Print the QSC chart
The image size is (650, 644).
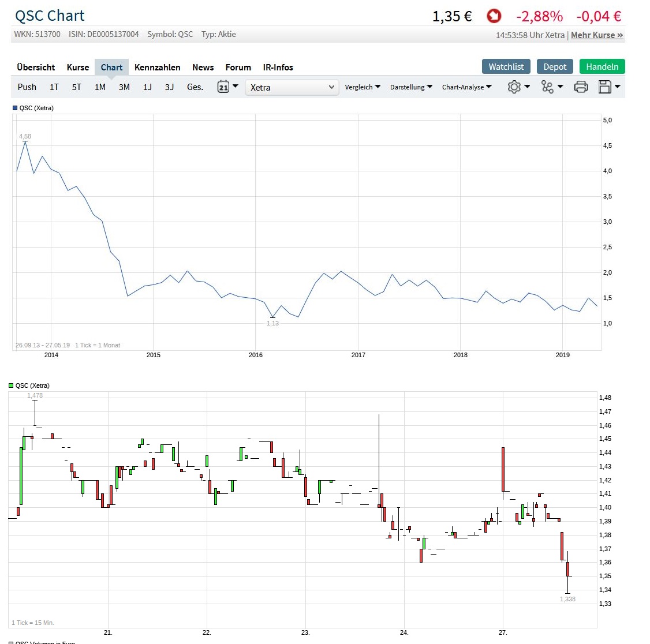tap(581, 87)
